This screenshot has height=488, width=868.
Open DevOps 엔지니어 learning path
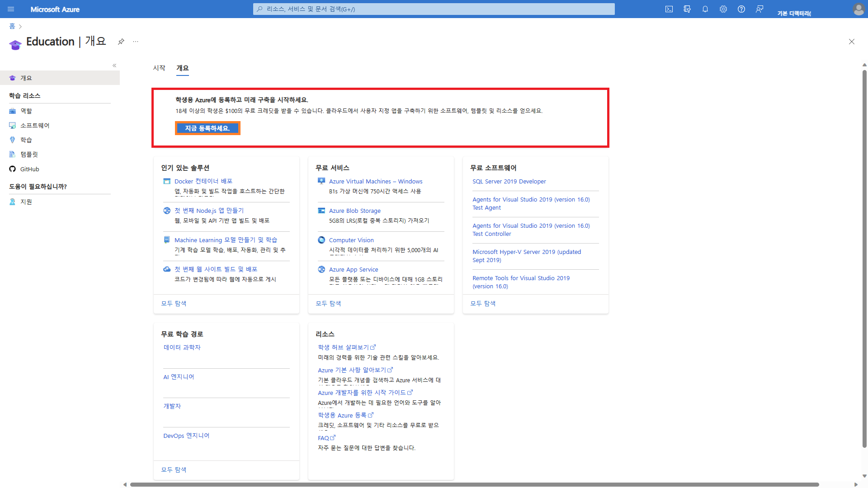186,436
